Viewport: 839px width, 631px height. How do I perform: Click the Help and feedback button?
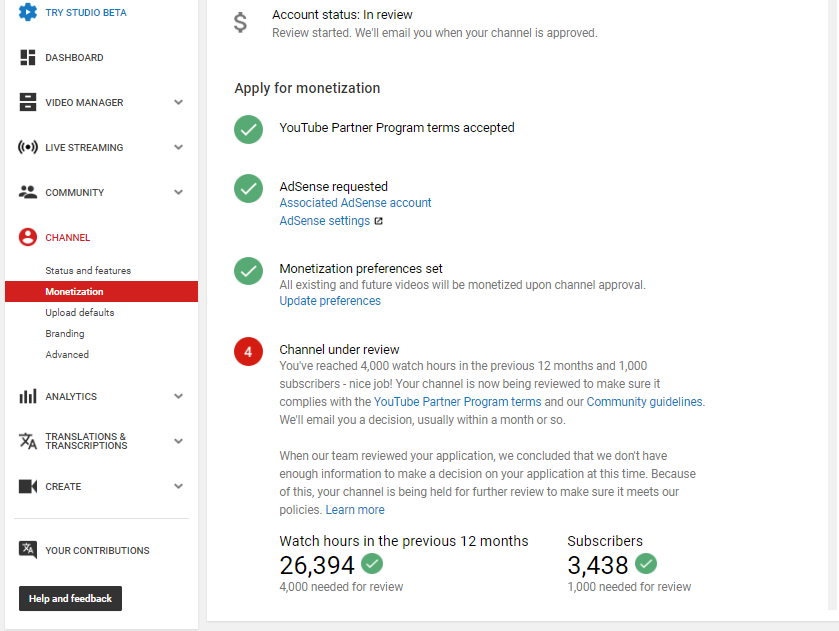(x=70, y=598)
